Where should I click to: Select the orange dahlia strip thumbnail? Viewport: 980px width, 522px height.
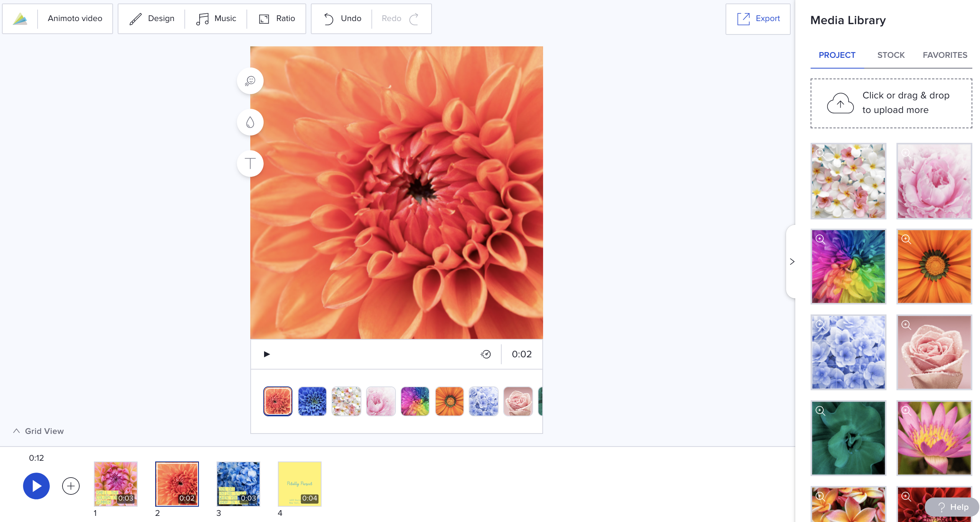click(x=278, y=401)
